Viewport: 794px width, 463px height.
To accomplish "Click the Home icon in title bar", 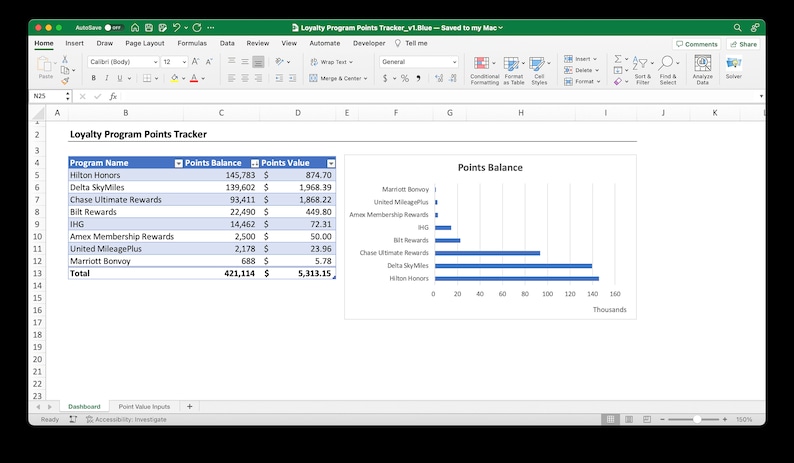I will [135, 28].
